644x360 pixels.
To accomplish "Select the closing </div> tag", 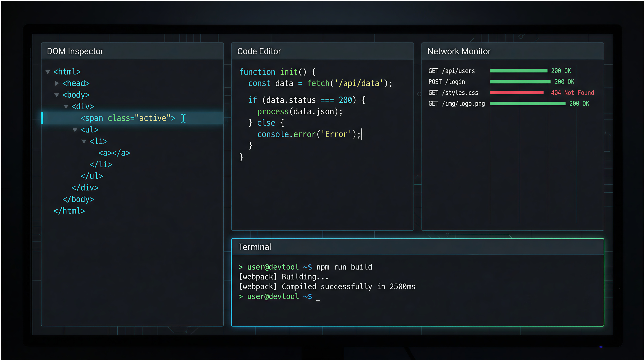I will click(85, 187).
